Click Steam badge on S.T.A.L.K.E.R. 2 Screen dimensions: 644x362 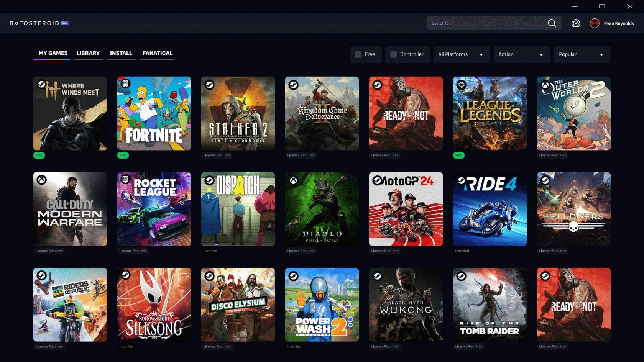(x=209, y=85)
